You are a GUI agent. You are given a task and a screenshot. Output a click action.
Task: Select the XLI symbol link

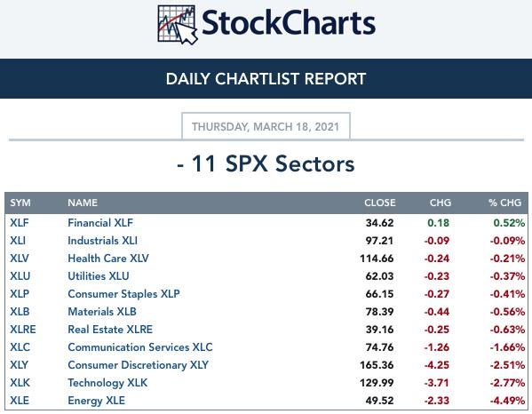[18, 241]
